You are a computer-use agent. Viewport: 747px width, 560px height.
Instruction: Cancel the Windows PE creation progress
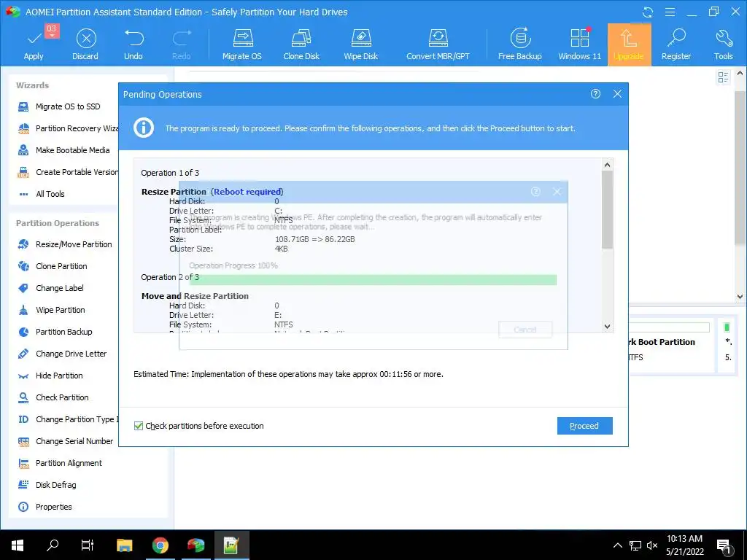(525, 330)
